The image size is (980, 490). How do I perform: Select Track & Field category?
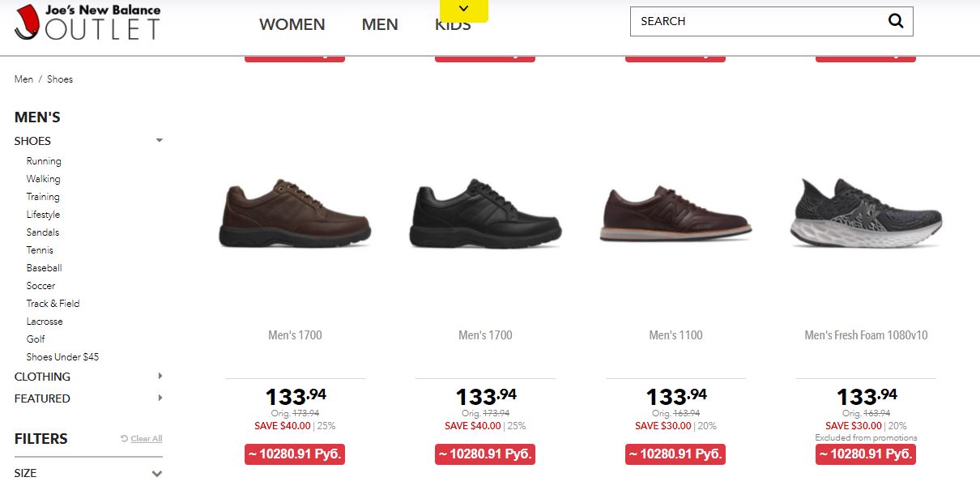tap(53, 304)
